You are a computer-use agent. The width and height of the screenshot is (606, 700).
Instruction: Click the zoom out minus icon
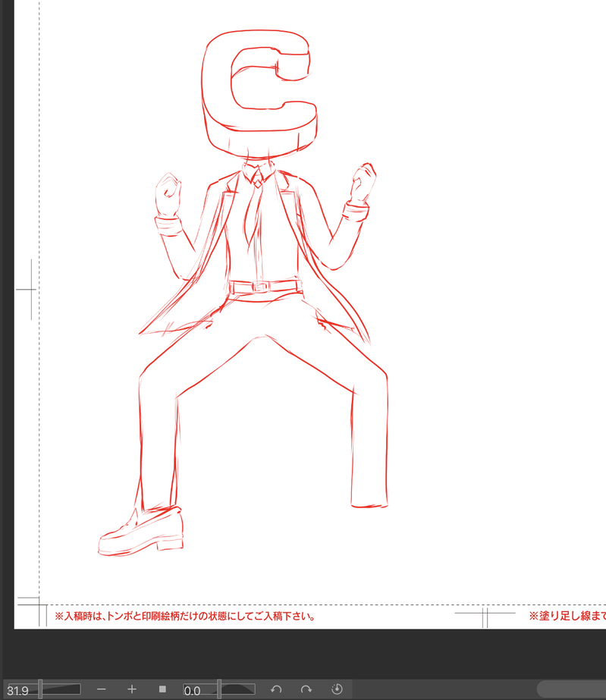pyautogui.click(x=102, y=689)
